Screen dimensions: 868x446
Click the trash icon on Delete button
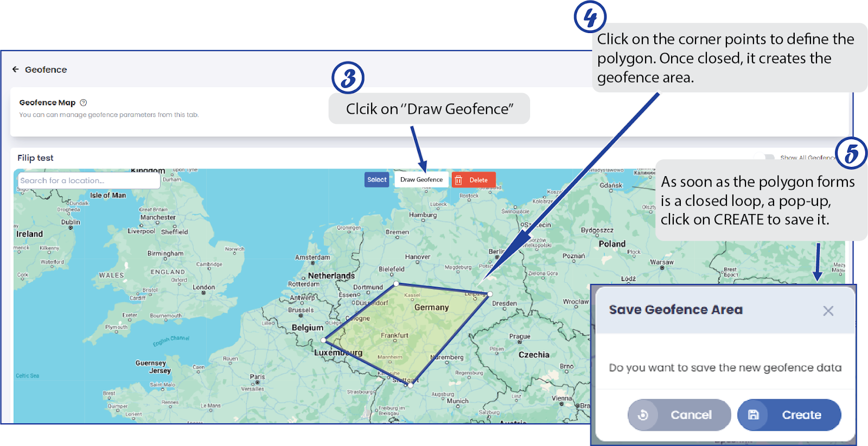click(458, 180)
